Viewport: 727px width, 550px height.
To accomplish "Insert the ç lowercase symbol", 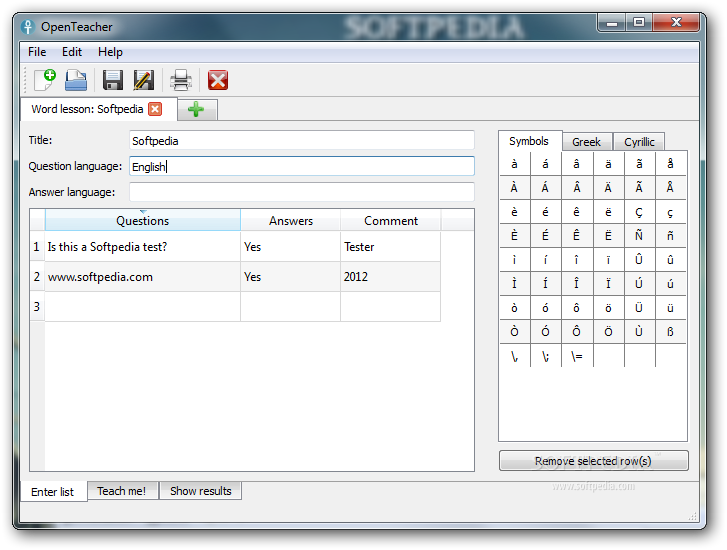I will 670,212.
